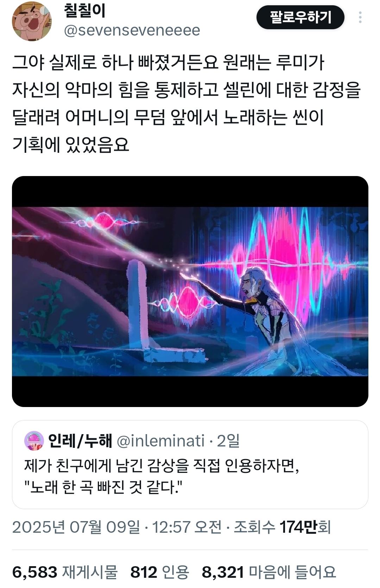Open the @sevenseveneeee handle link
The height and width of the screenshot is (588, 380).
click(x=132, y=31)
